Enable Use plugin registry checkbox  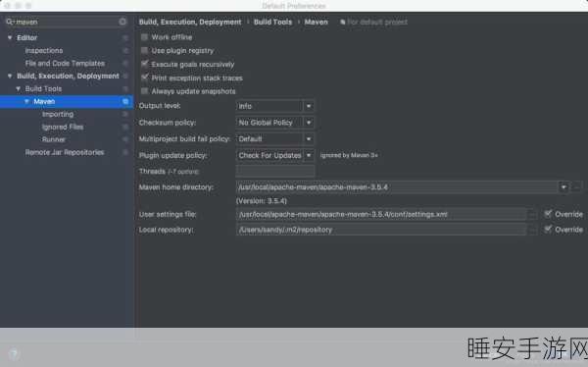point(144,50)
